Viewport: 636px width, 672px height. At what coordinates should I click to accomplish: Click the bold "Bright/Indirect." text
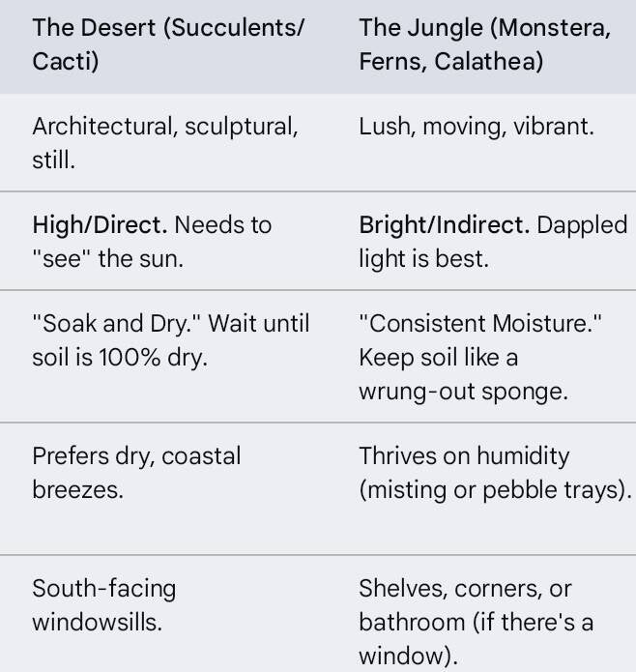pyautogui.click(x=444, y=225)
